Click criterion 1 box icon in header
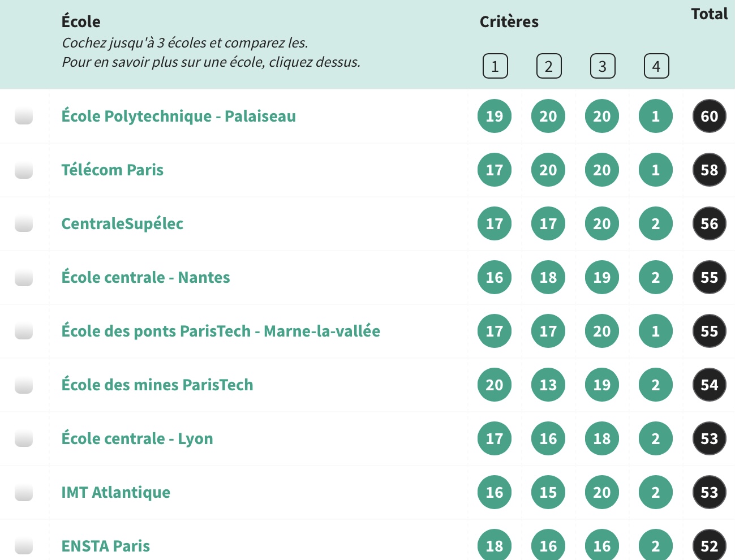This screenshot has width=735, height=560. point(495,66)
